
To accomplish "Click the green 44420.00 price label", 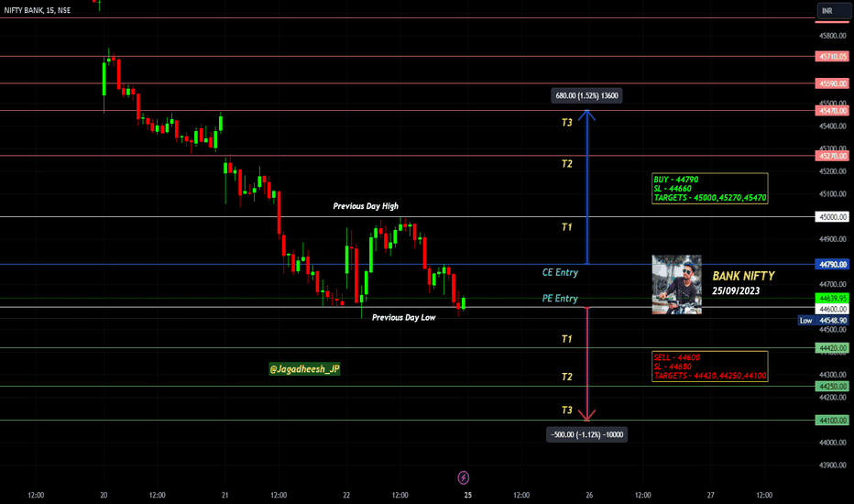I will pyautogui.click(x=832, y=348).
